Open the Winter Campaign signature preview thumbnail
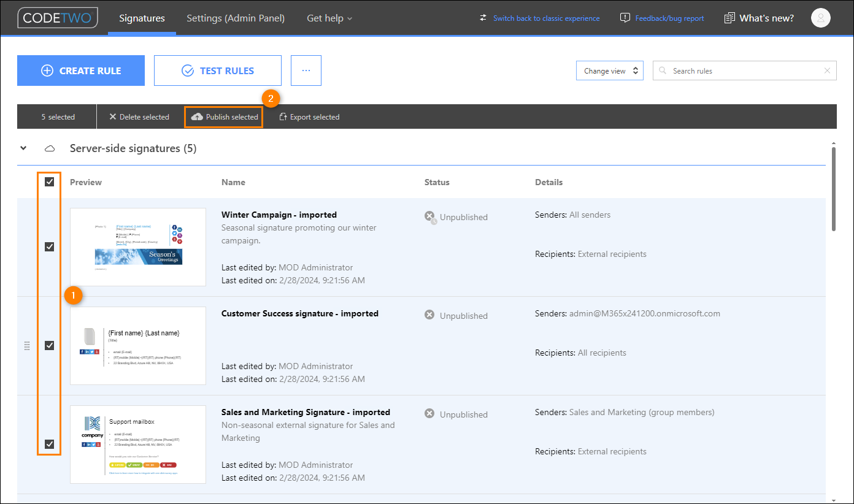The height and width of the screenshot is (504, 854). [138, 247]
